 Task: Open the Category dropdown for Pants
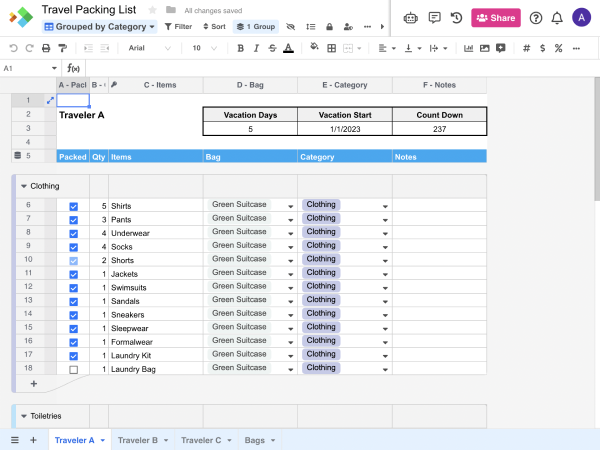pyautogui.click(x=385, y=220)
